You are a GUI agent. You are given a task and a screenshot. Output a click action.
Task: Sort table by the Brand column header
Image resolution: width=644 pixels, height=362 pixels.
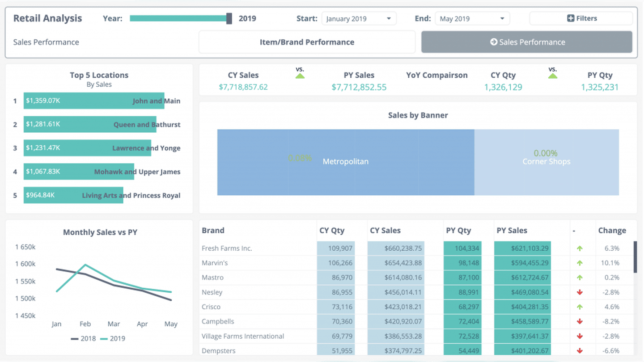(213, 231)
